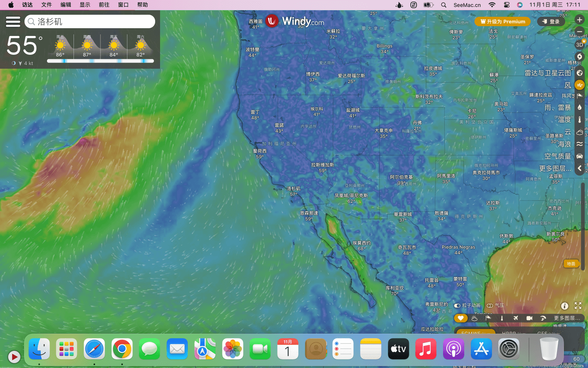Collapse the right layer menu with the chevron

click(579, 168)
